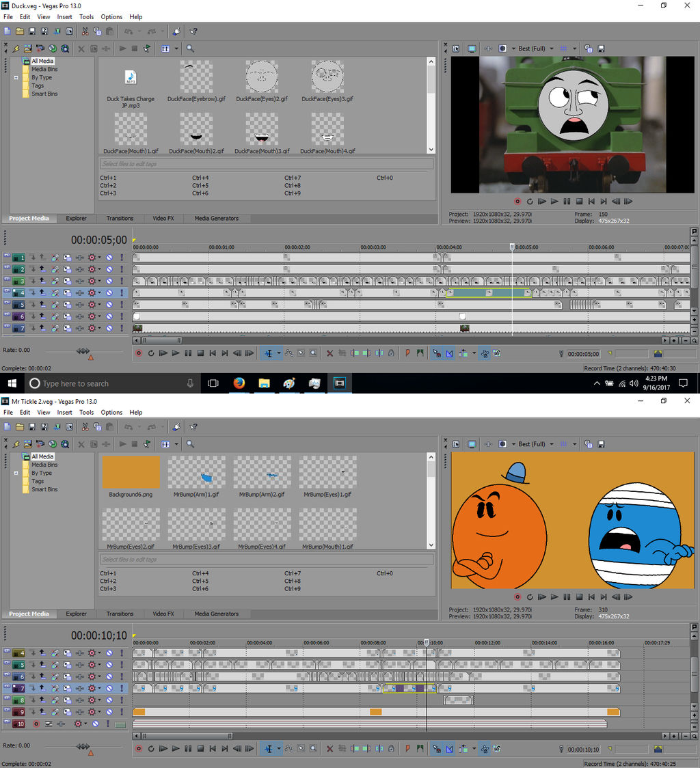700x768 pixels.
Task: Save the Duck.veg project with the disk icon
Action: [x=32, y=31]
